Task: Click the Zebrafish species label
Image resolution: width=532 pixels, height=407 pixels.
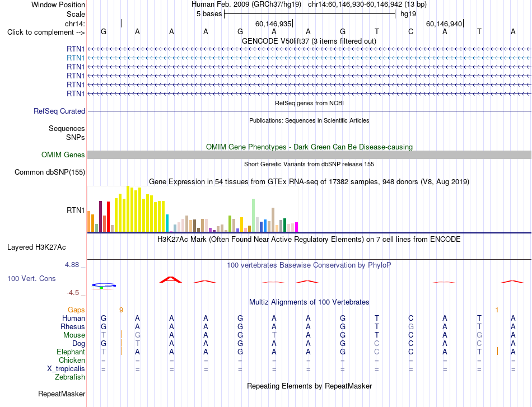Action: 70,377
